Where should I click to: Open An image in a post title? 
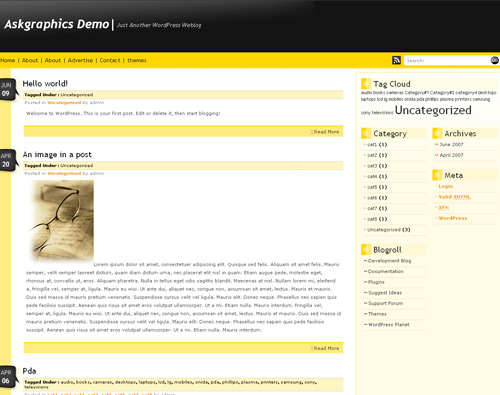57,155
